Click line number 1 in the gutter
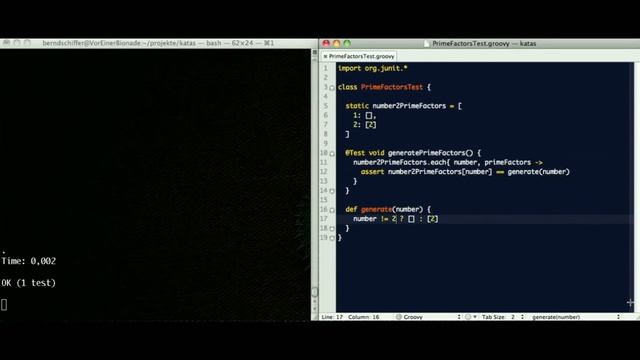The image size is (640, 360). click(325, 68)
